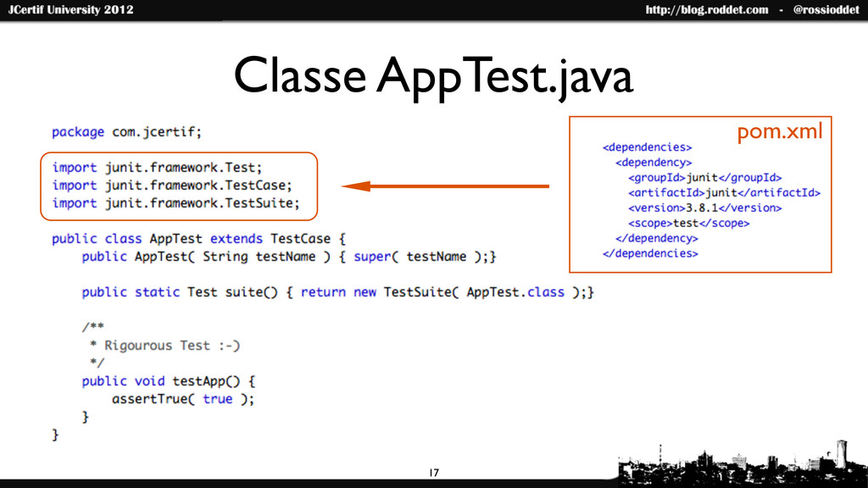Click the opening <dependencies> tag
Viewport: 868px width, 488px height.
(x=647, y=147)
